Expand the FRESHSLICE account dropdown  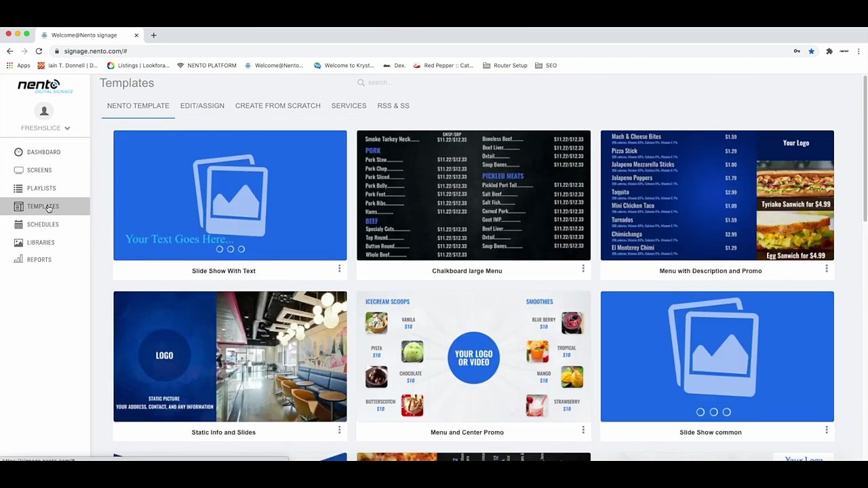[45, 128]
